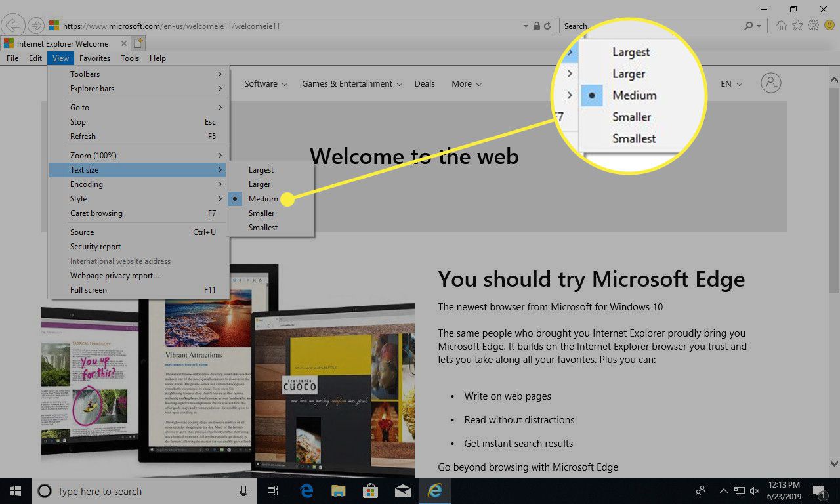
Task: Click the sign-in account avatar icon
Action: (x=771, y=83)
